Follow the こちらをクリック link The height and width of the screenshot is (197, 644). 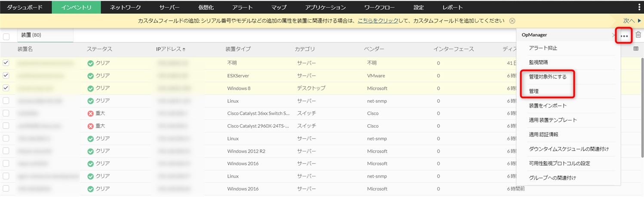(373, 21)
